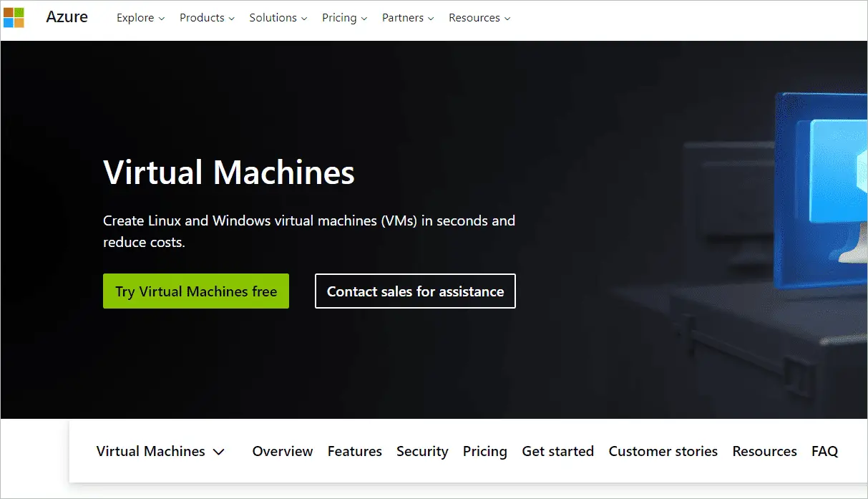The width and height of the screenshot is (868, 499).
Task: Select Resources in the section navigation bar
Action: 764,451
